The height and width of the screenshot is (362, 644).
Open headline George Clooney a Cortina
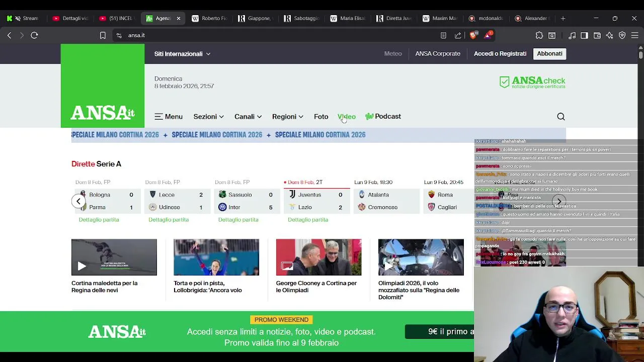click(316, 287)
